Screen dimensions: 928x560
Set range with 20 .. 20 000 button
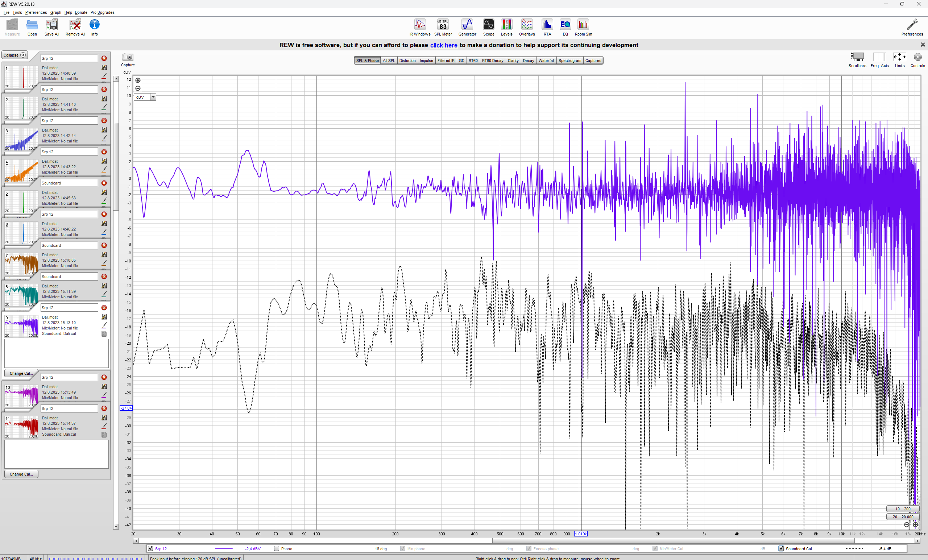click(x=903, y=517)
